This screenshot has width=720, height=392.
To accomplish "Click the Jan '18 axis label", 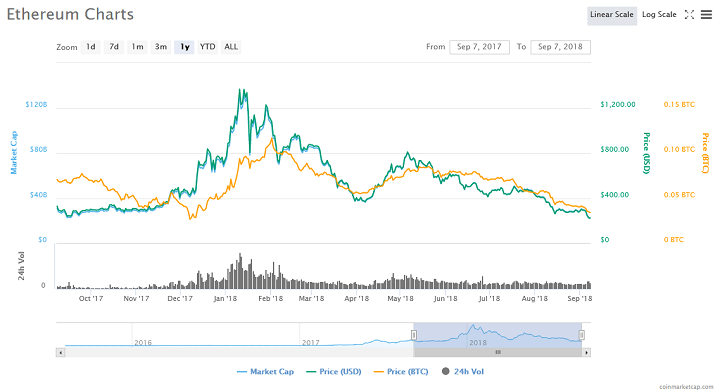I will [225, 298].
